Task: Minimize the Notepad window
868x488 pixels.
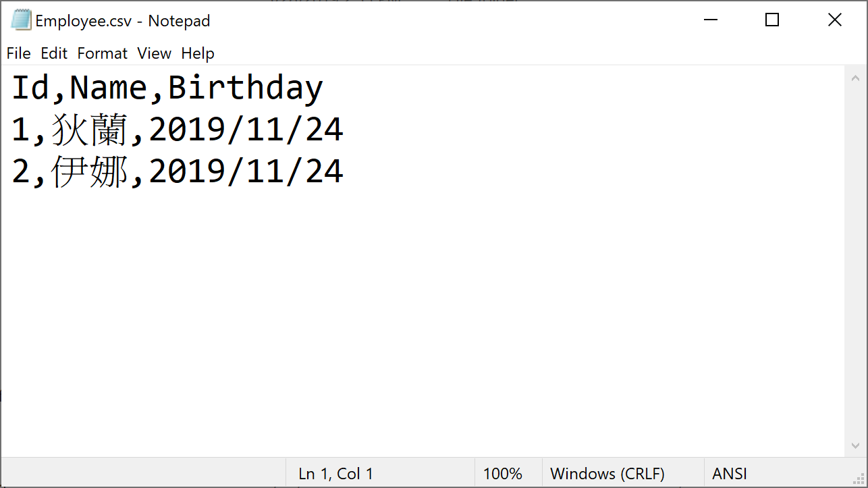Action: [710, 20]
